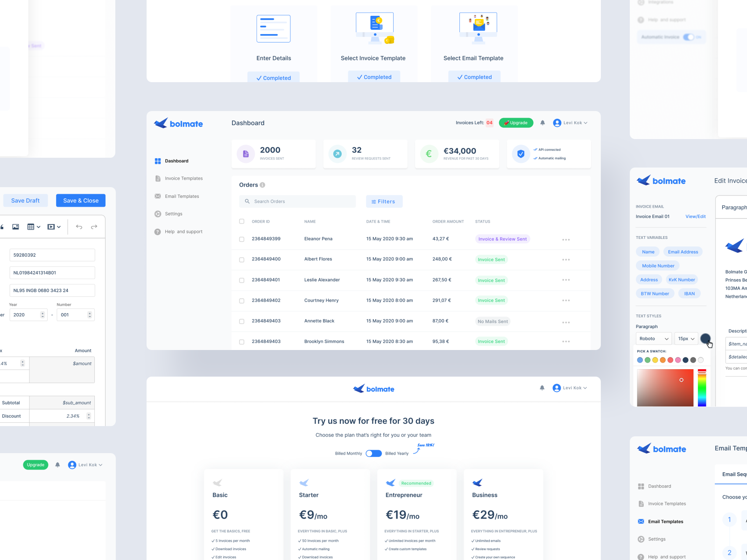Click the Enter Details illustration
This screenshot has width=747, height=560.
[x=274, y=28]
